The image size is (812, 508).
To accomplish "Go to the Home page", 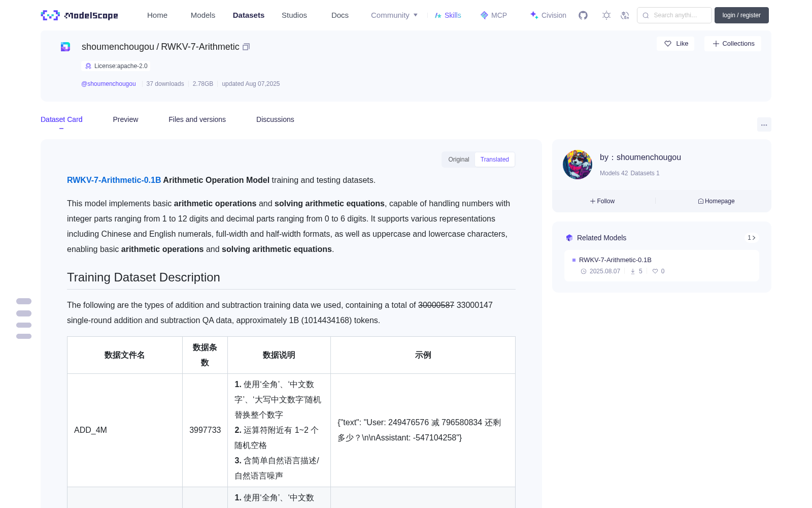I will click(157, 15).
